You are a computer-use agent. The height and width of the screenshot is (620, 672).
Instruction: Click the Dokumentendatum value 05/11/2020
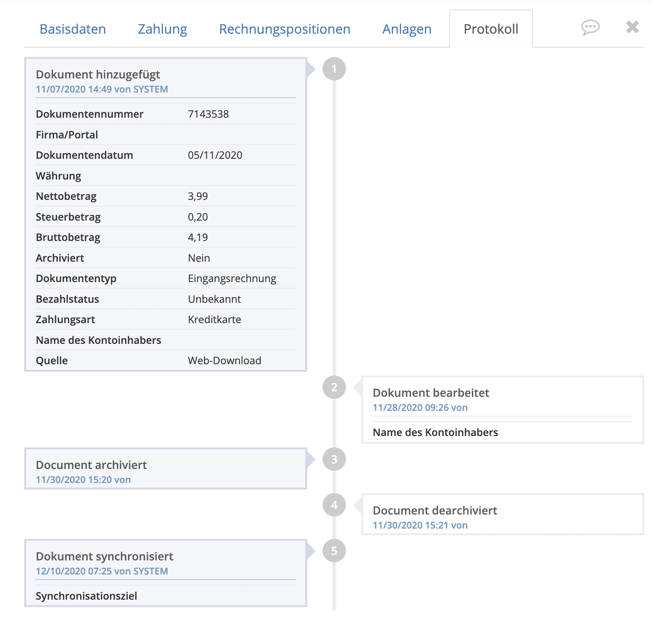tap(215, 155)
